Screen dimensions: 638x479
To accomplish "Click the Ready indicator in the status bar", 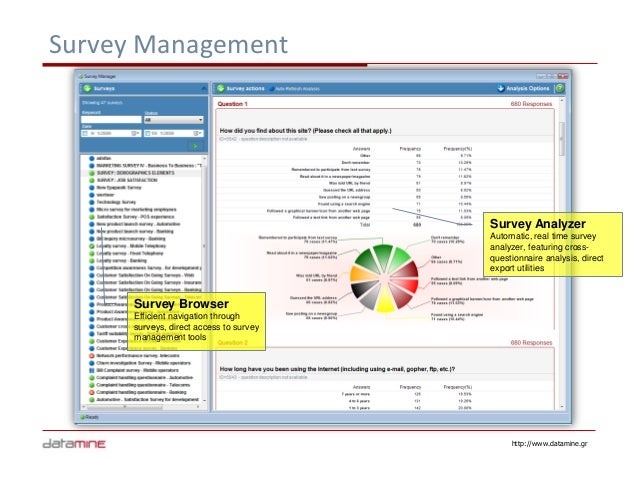I will click(x=90, y=417).
